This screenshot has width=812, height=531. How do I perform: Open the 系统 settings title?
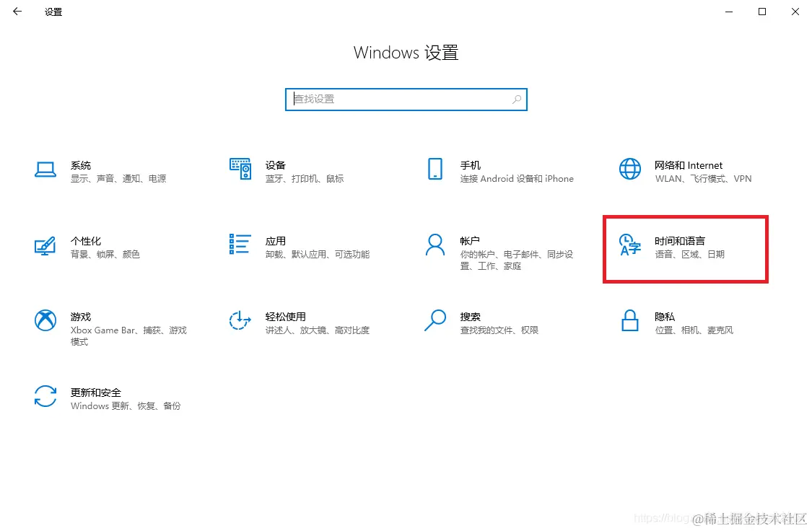(x=81, y=165)
